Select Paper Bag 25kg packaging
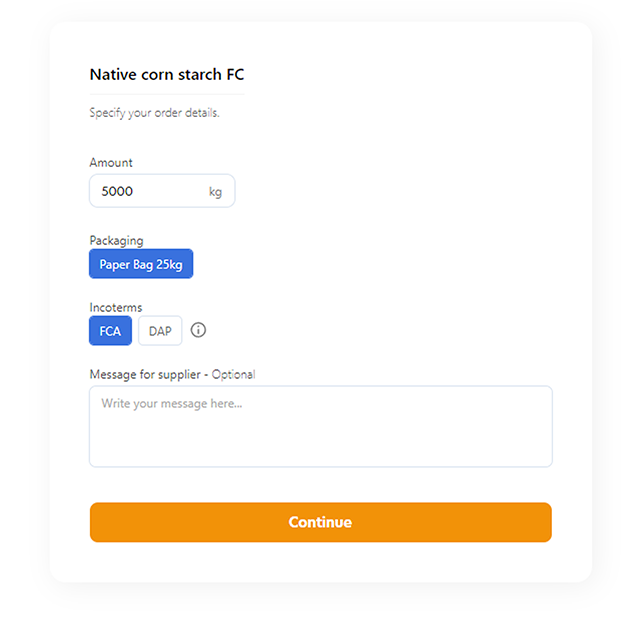This screenshot has width=641, height=633. pos(141,264)
